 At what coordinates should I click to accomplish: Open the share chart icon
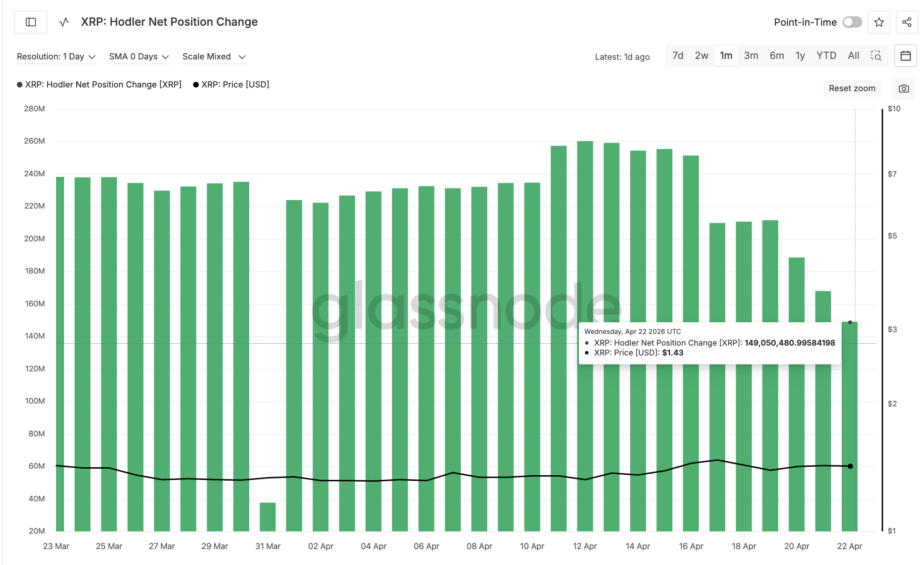click(907, 22)
